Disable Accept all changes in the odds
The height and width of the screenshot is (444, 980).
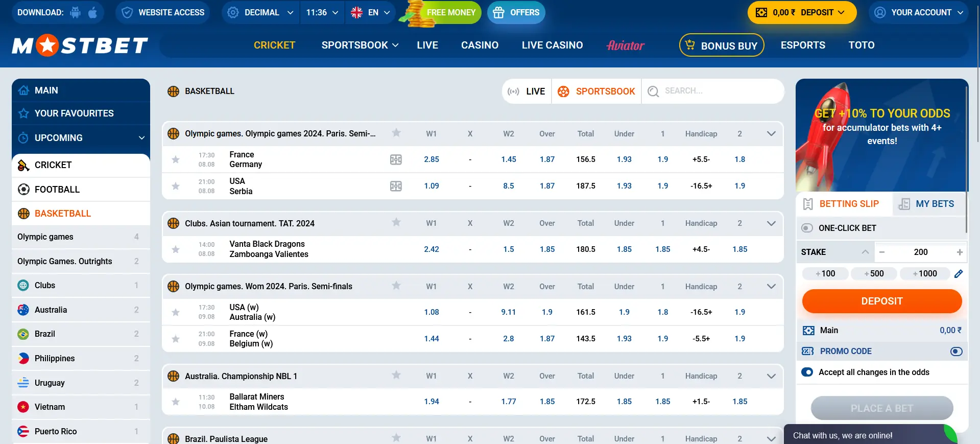pyautogui.click(x=807, y=372)
